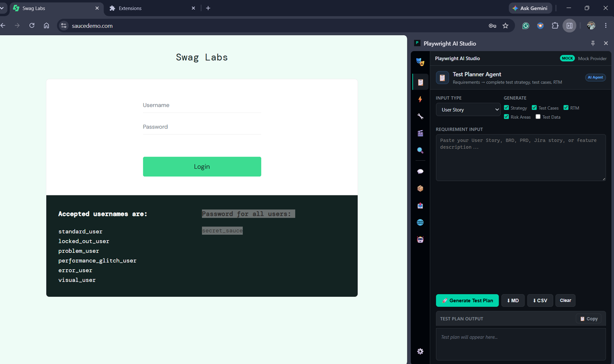
Task: Open the magnifying glass sidebar icon
Action: [421, 150]
